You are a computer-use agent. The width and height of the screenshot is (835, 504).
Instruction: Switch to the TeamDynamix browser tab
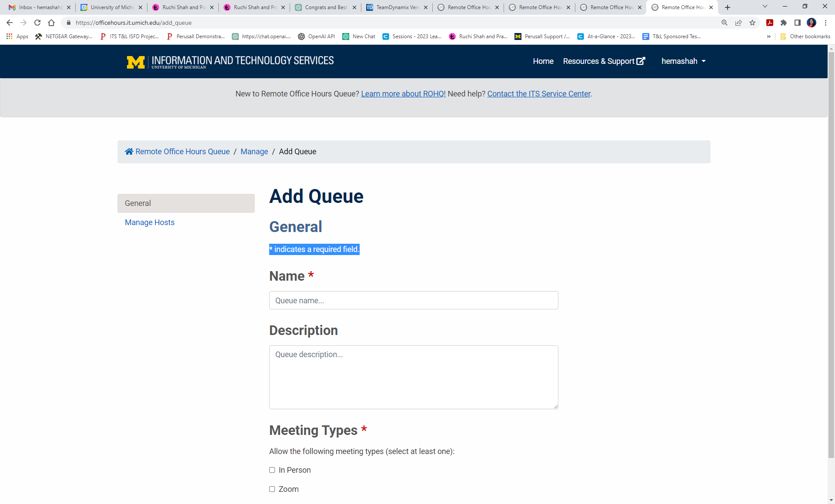point(395,7)
